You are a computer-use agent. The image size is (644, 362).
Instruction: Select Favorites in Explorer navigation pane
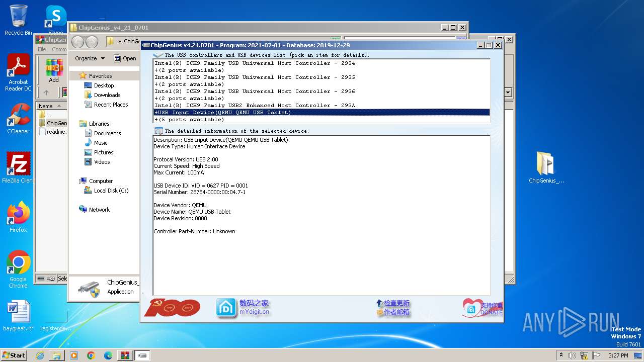point(96,76)
